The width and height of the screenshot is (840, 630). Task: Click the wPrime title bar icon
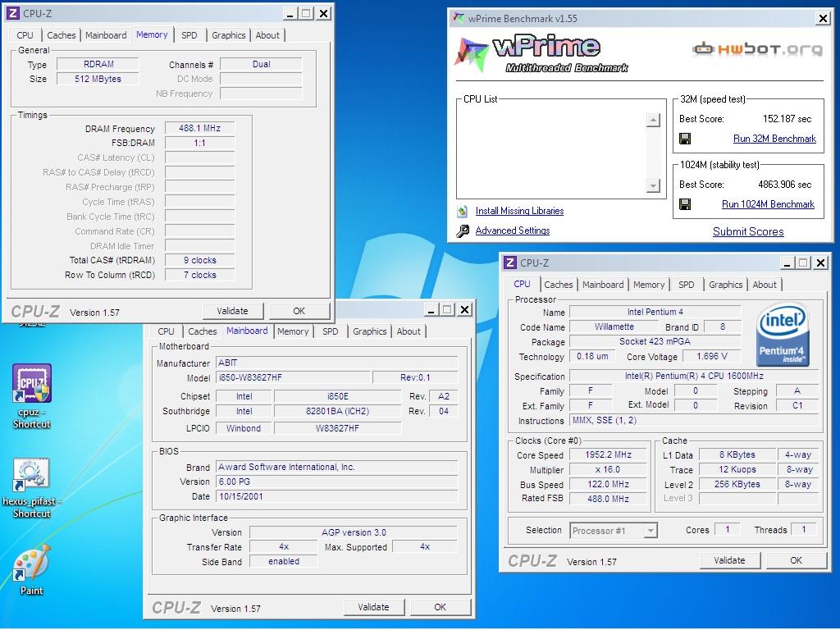pyautogui.click(x=459, y=18)
